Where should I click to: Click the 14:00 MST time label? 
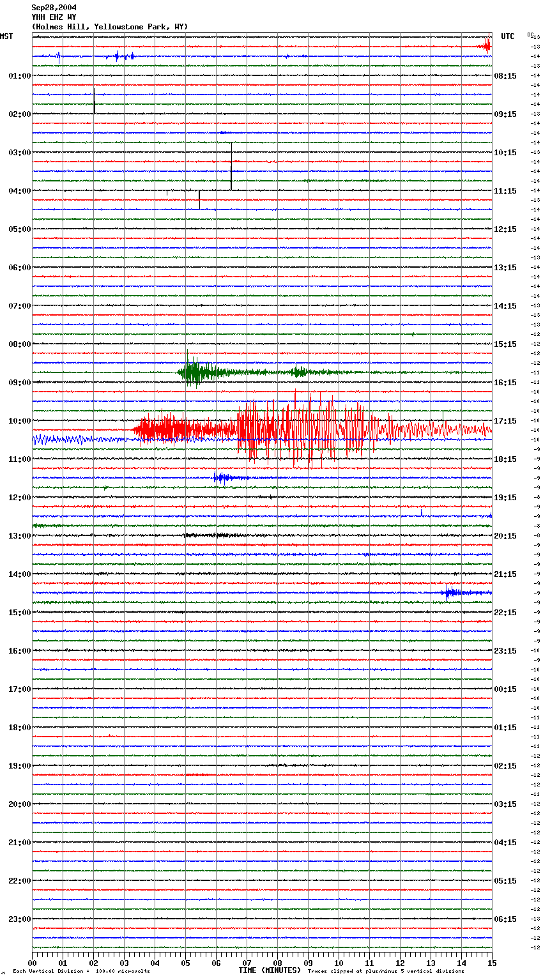coord(20,574)
